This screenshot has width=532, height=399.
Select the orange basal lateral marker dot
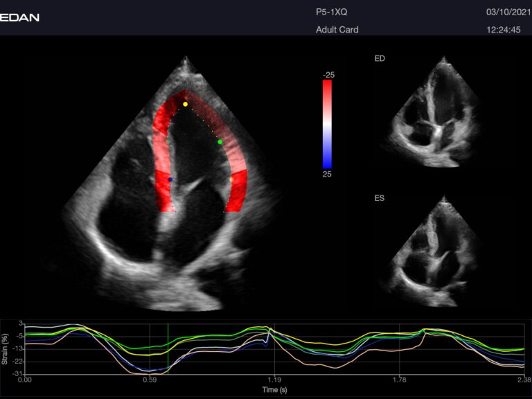tap(232, 179)
